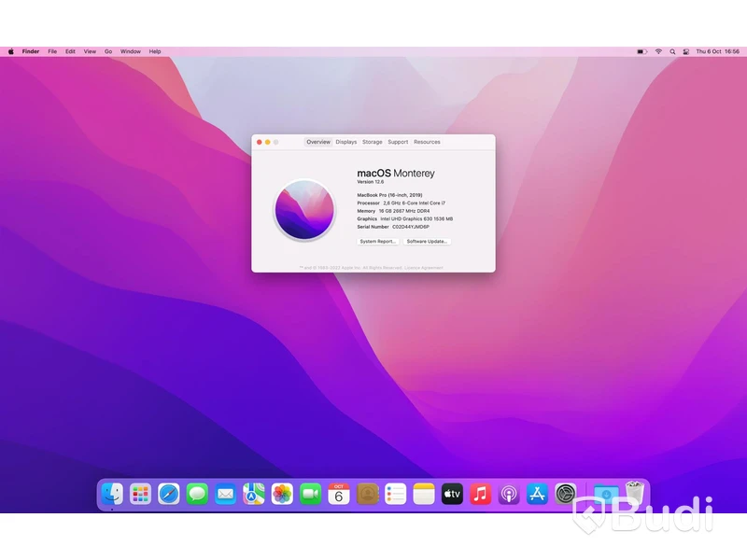Click the macOS Monterey logo image

(304, 209)
